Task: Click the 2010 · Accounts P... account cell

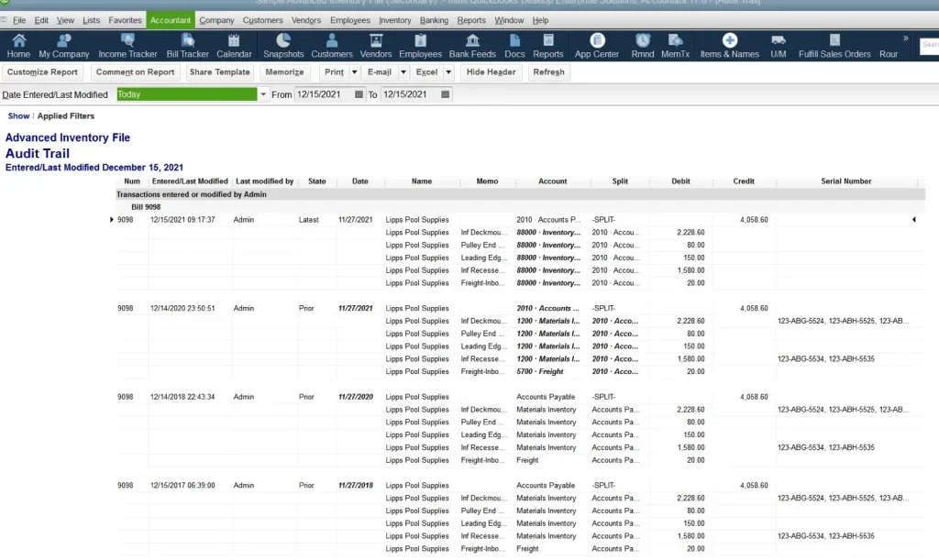Action: tap(548, 220)
